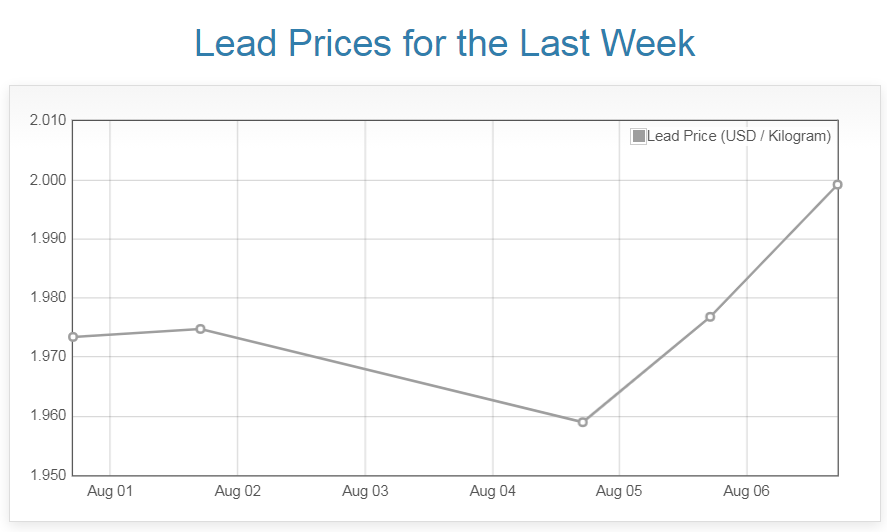The width and height of the screenshot is (887, 532).
Task: Click the 2.000 y-axis value
Action: (48, 180)
